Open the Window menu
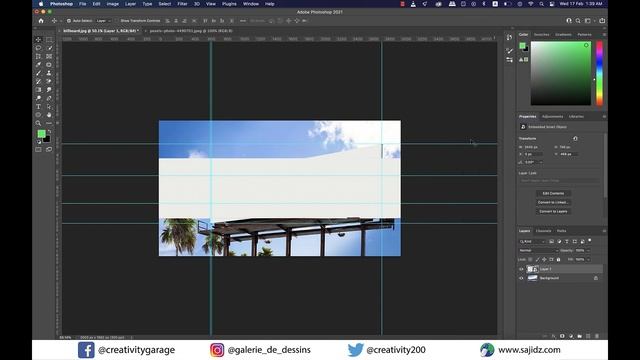640x360 pixels. click(x=251, y=4)
